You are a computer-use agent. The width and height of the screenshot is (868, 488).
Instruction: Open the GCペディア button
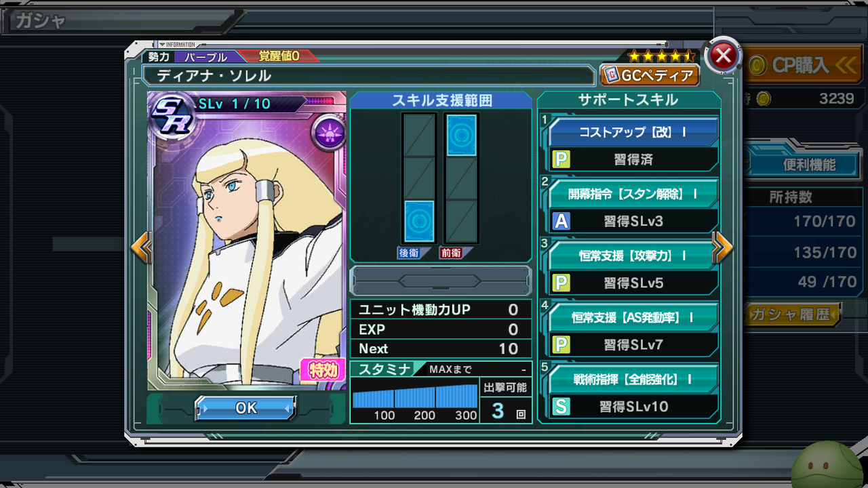pos(650,75)
